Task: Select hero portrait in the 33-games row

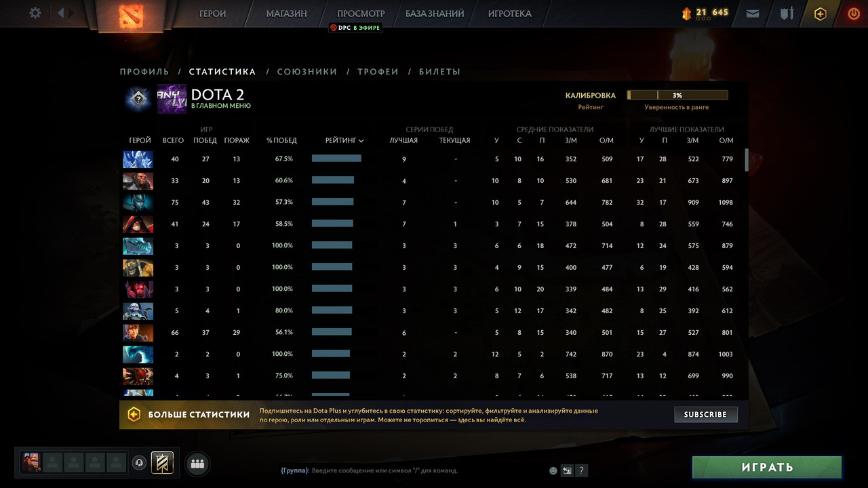Action: coord(138,181)
